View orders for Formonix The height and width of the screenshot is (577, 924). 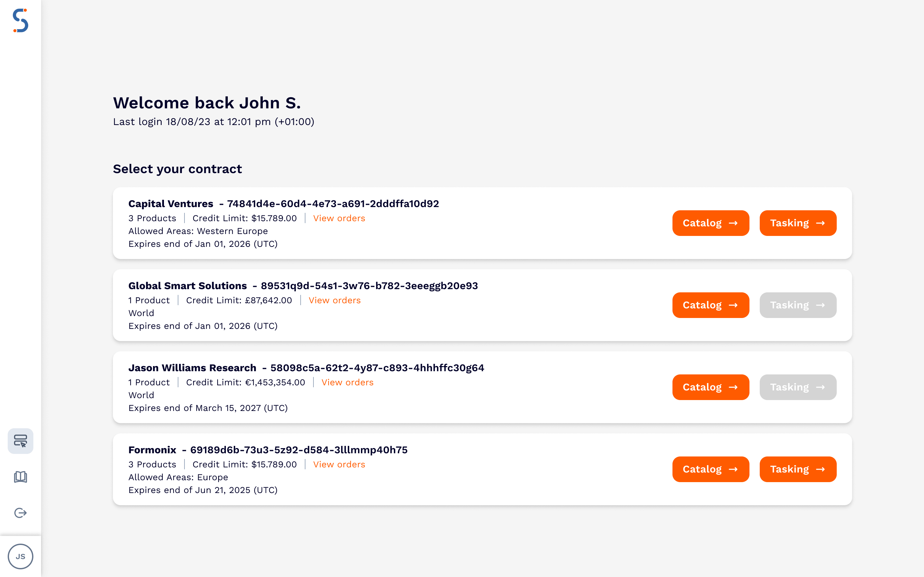[x=339, y=464]
